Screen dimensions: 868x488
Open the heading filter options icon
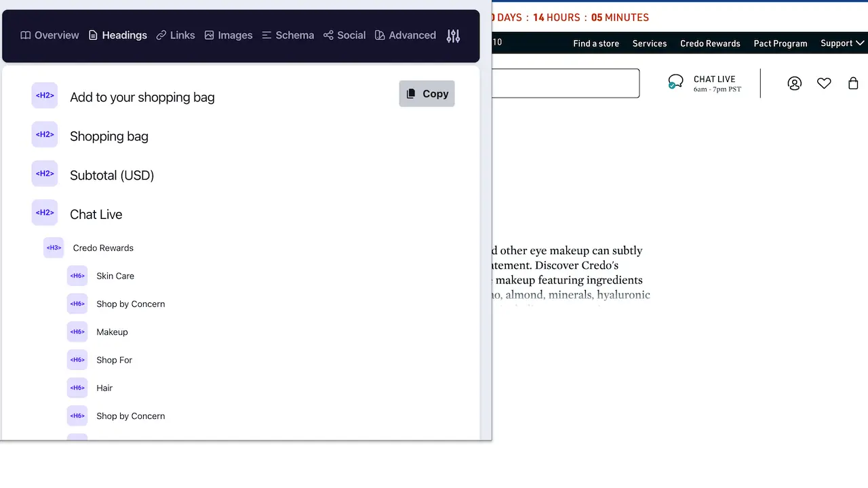[x=453, y=35]
